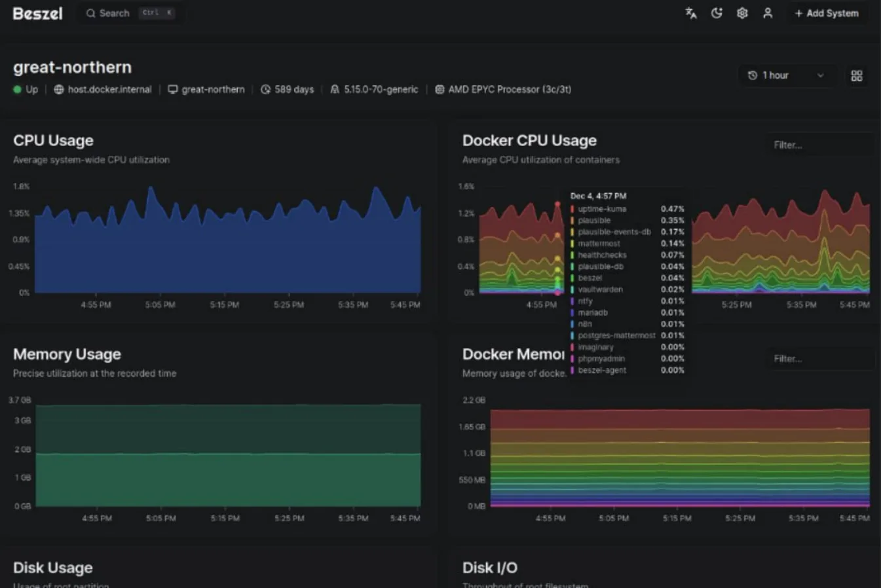Expand the 1 hour time dropdown

pos(786,75)
